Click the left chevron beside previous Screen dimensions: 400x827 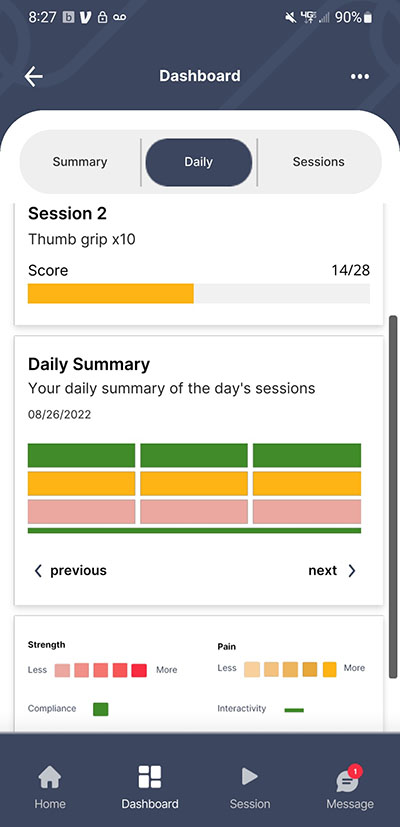[38, 570]
